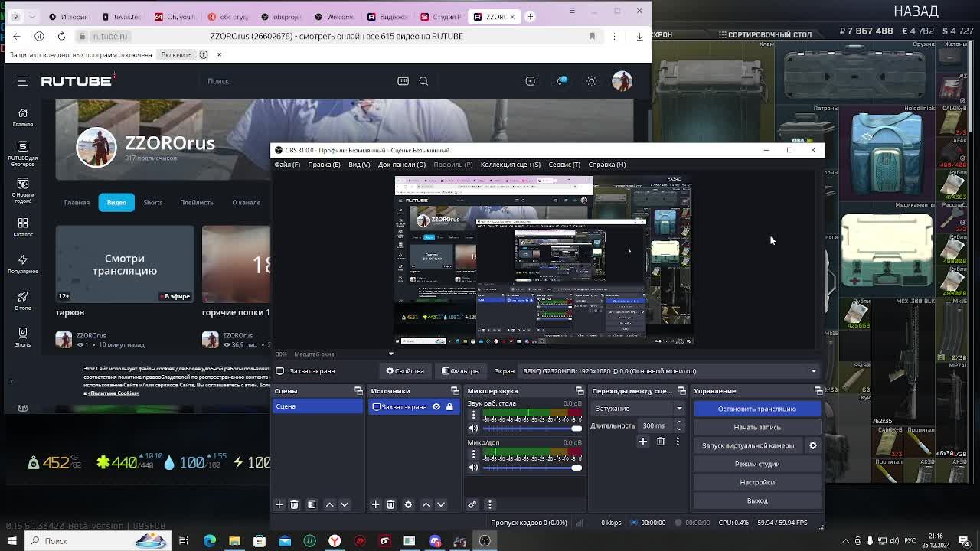Switch to Shorts tab on ZZOROrus channel
980x551 pixels.
153,202
